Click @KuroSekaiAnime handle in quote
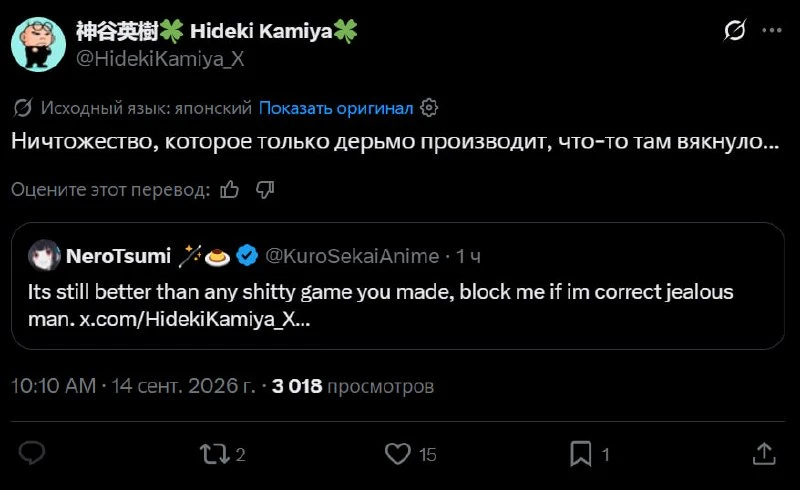 [x=352, y=256]
